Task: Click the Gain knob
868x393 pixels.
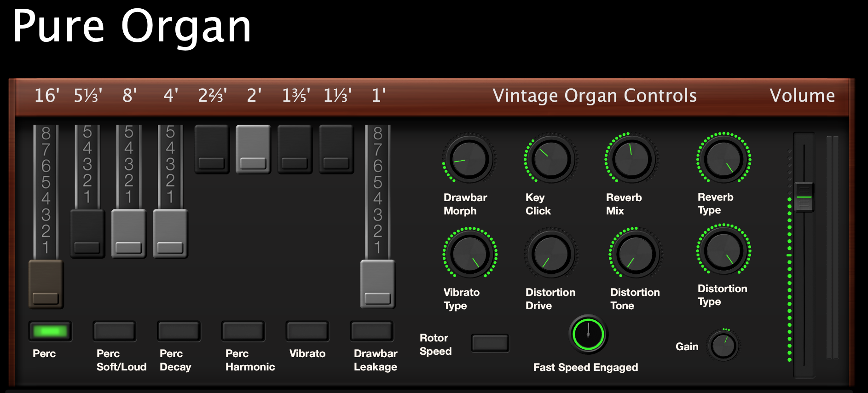Action: [x=723, y=346]
